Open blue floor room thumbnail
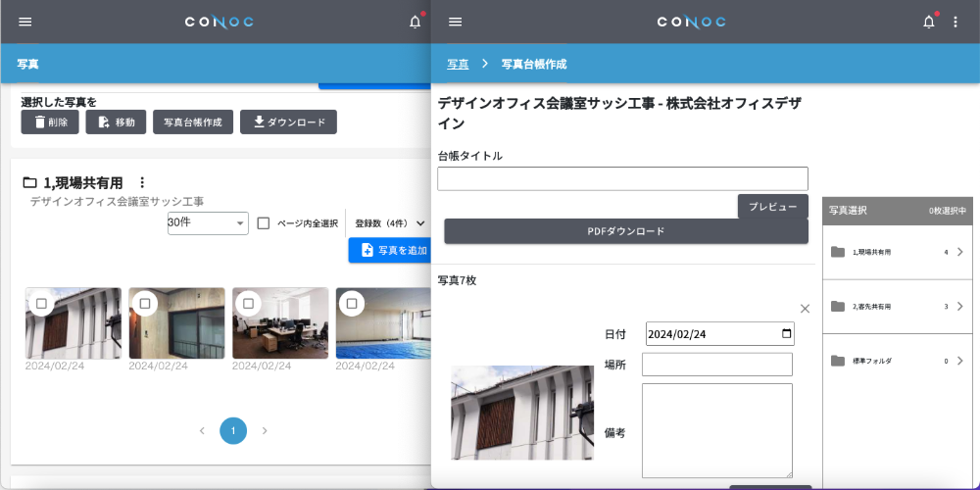This screenshot has width=980, height=490. pyautogui.click(x=383, y=323)
